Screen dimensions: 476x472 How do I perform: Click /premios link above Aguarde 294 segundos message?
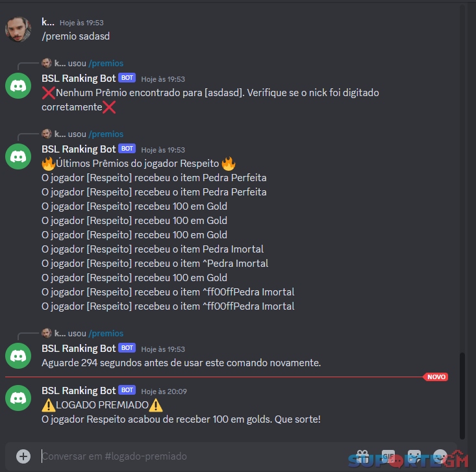[x=106, y=333]
